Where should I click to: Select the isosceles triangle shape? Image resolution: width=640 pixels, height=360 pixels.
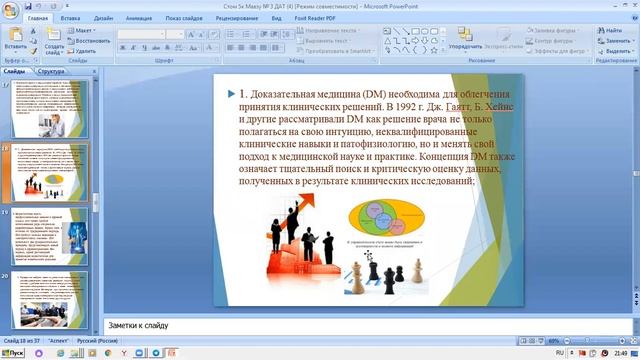(x=387, y=41)
